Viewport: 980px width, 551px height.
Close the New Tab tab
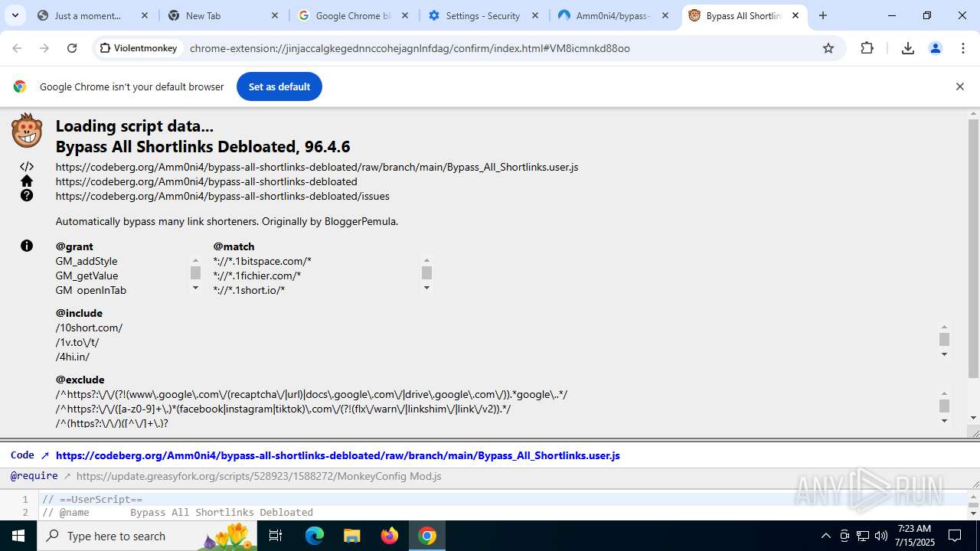[275, 15]
